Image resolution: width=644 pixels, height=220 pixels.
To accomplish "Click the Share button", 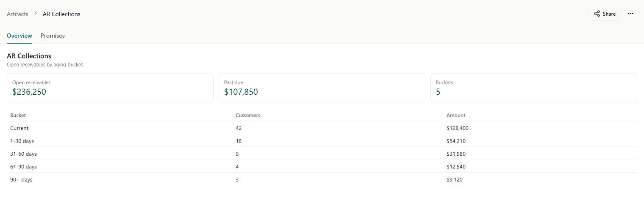I will pos(605,14).
